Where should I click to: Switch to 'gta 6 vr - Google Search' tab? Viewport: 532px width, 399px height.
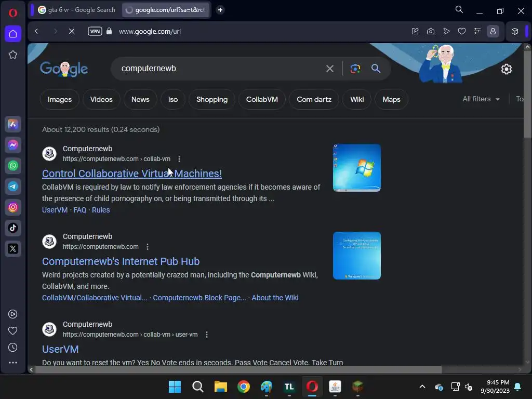77,10
